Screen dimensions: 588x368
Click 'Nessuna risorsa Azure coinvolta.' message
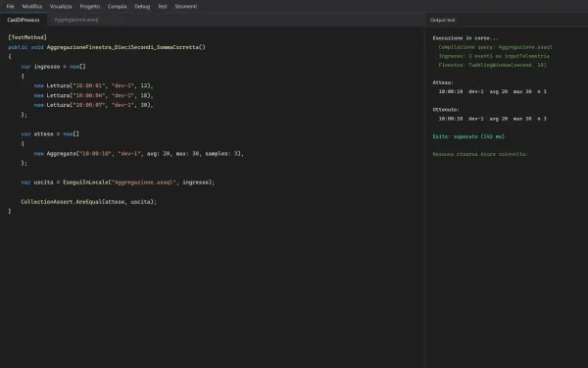(x=480, y=154)
